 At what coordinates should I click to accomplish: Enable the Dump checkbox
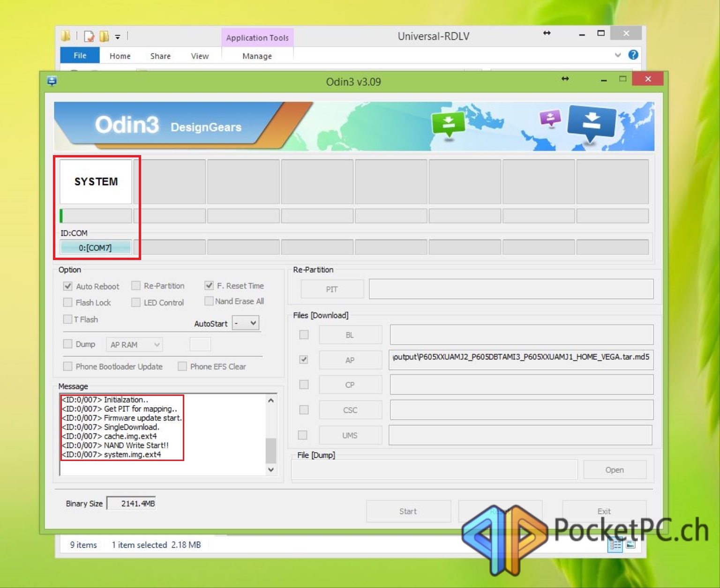tap(68, 343)
